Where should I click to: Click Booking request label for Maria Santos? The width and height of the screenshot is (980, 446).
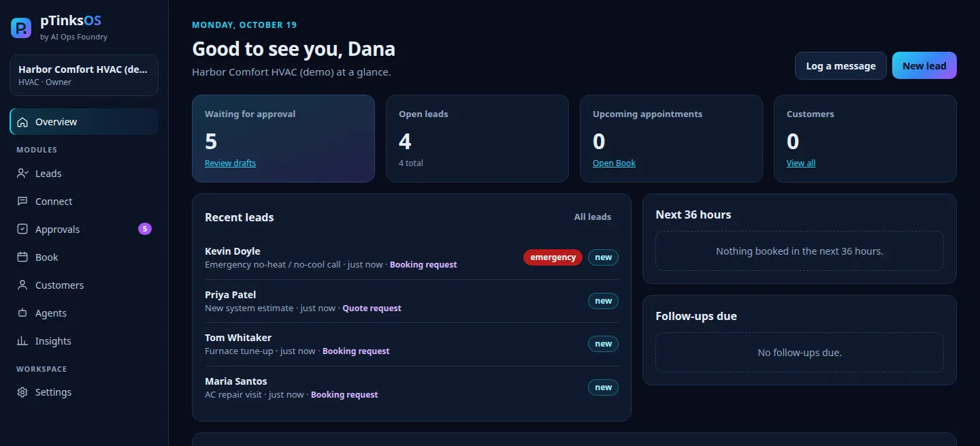[x=344, y=395]
